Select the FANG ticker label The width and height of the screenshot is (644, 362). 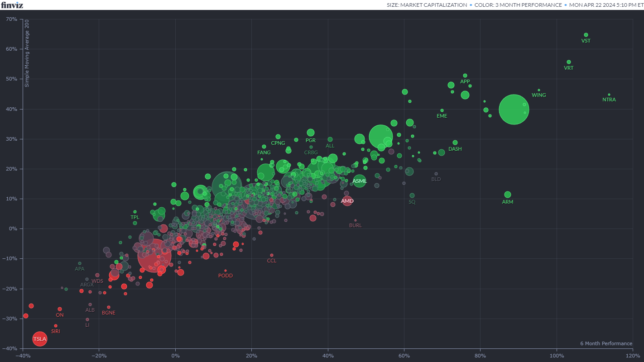[264, 152]
